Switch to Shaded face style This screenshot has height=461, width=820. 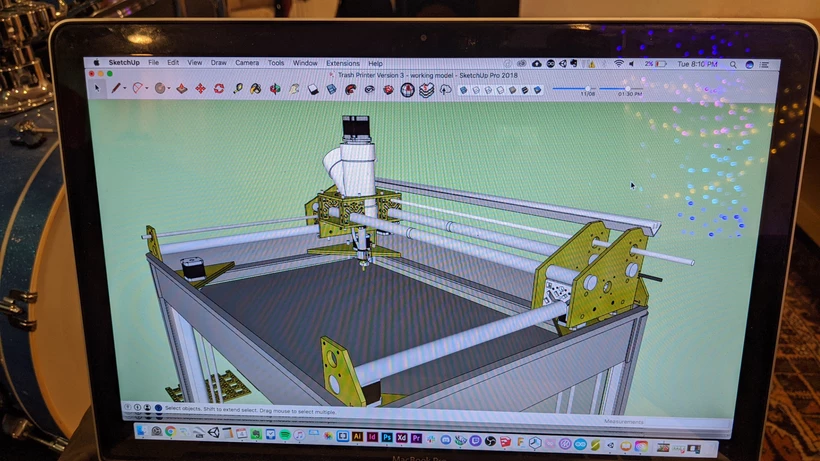click(x=512, y=90)
